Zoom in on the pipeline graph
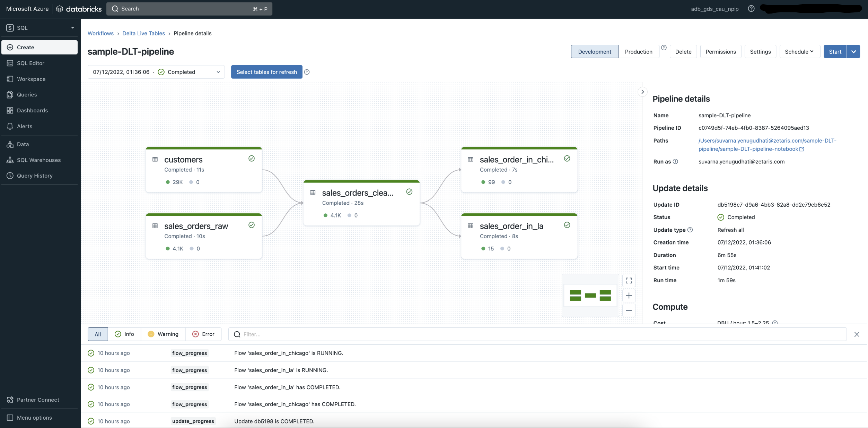Screen dimensions: 868x428 [629, 296]
